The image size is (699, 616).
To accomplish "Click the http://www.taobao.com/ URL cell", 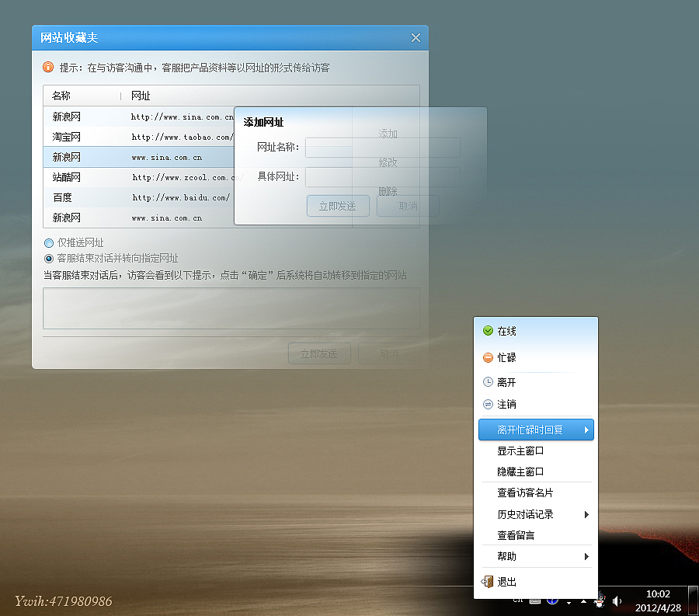I will point(183,137).
